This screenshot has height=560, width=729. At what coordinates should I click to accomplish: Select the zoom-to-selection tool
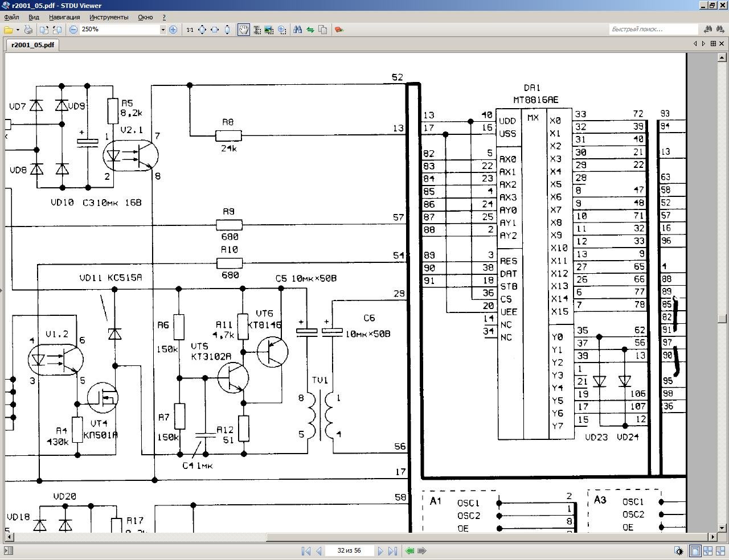pos(282,30)
